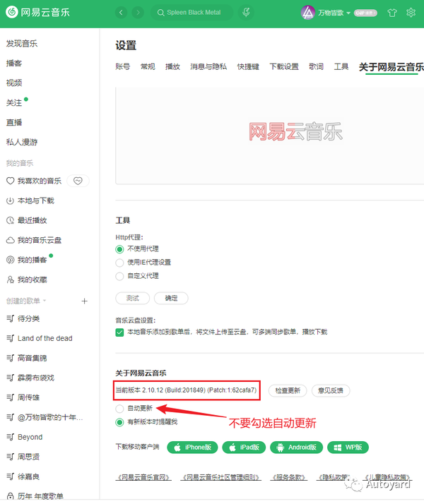Open the 《服务条款》 link
Screen dimensions: 424x504
(x=289, y=477)
